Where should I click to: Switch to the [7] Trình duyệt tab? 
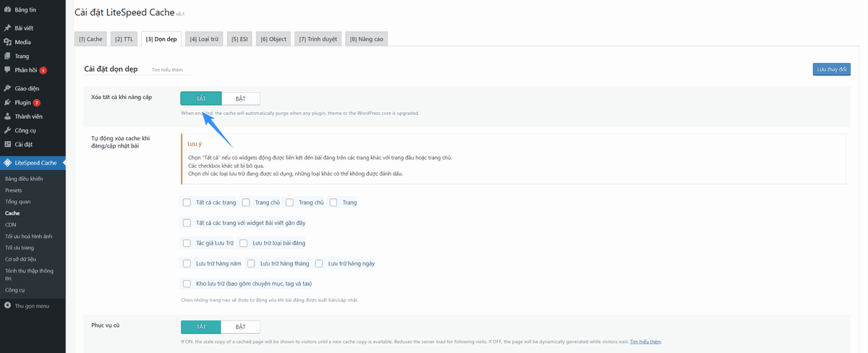[x=318, y=39]
